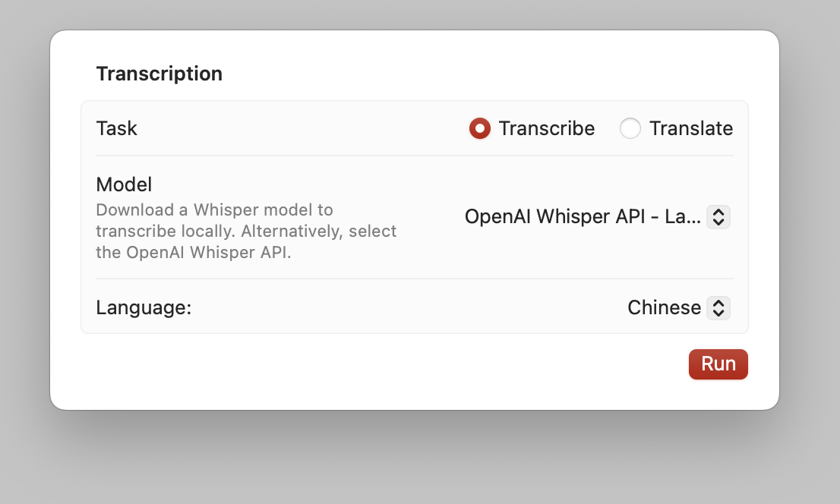Open the Language dropdown showing Chinese
The width and height of the screenshot is (840, 504).
718,308
